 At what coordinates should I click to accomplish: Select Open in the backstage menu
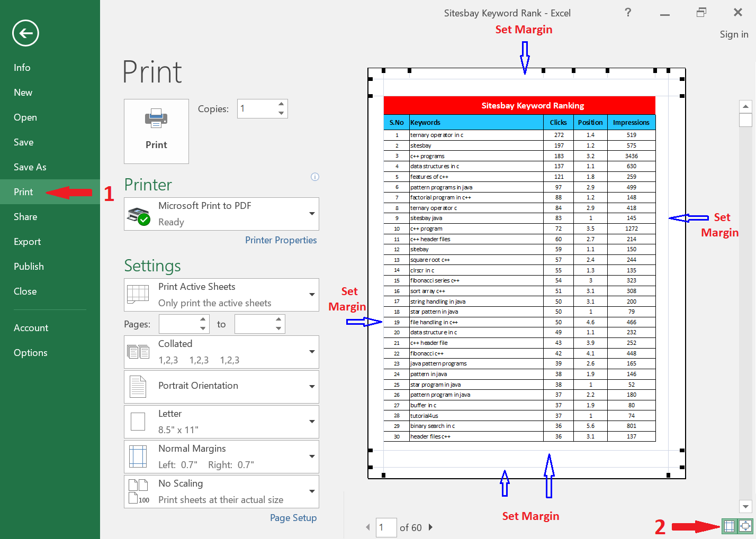[50, 117]
